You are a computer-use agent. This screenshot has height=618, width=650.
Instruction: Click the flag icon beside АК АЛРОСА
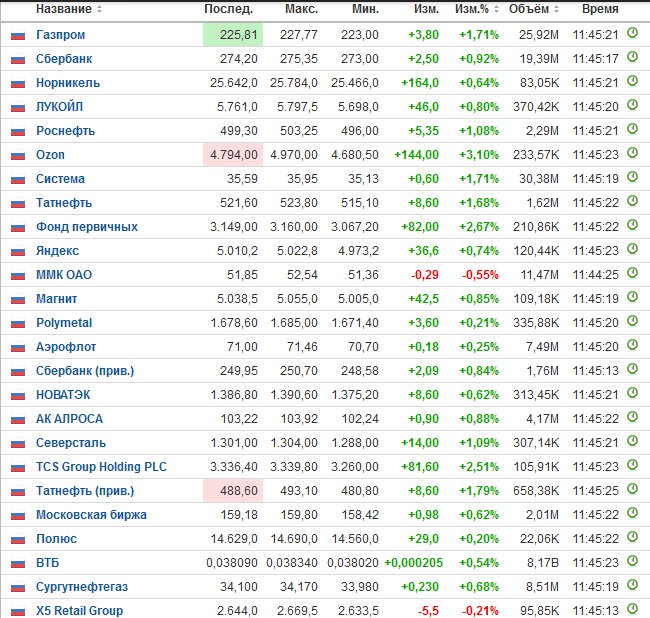[x=18, y=420]
